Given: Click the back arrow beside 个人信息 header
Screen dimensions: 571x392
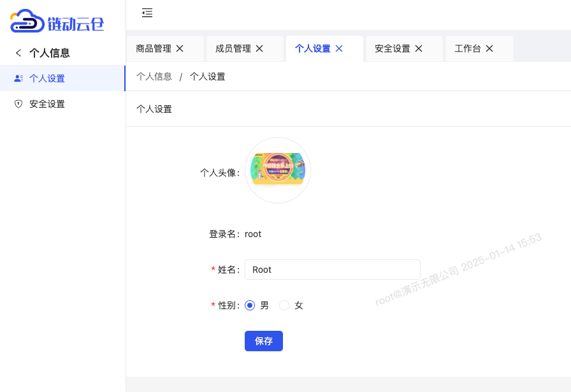Looking at the screenshot, I should (18, 53).
